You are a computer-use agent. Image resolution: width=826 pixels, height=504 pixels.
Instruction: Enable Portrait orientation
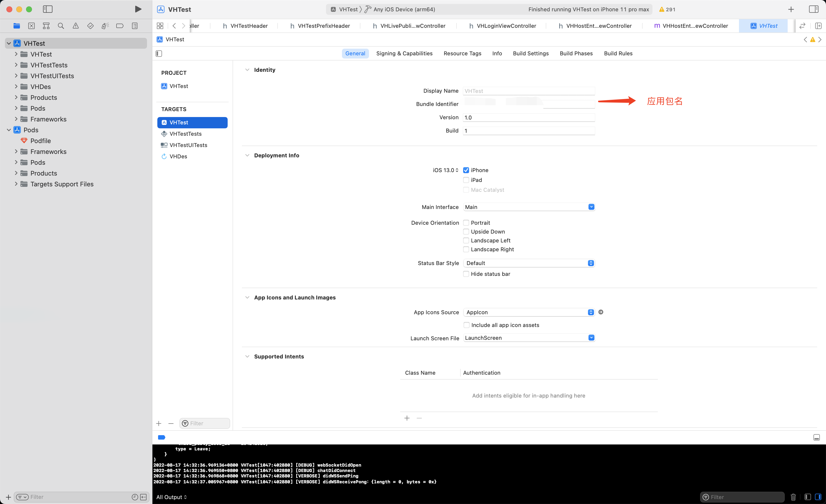[x=466, y=223]
